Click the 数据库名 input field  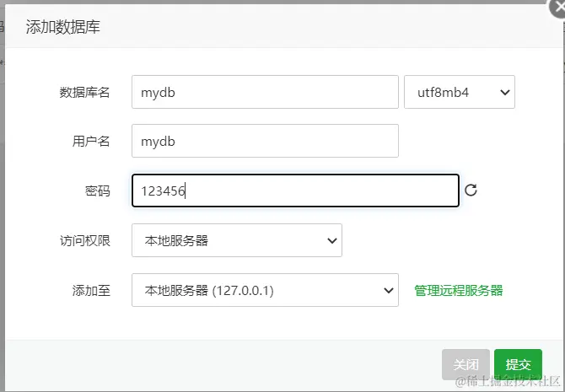[265, 92]
